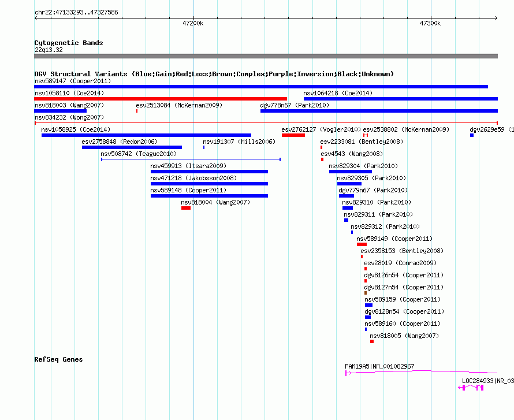The image size is (514, 420).
Task: Click the LOC284933 gene exon glyph
Action: [x=471, y=388]
